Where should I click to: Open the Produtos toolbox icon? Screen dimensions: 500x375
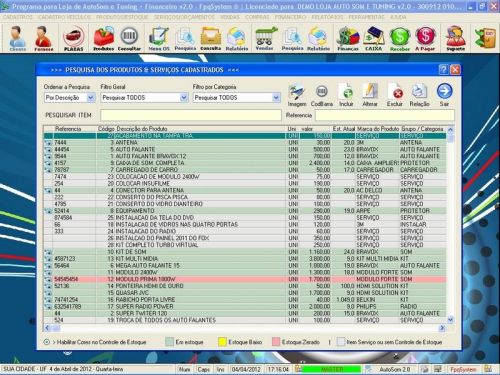(x=103, y=38)
